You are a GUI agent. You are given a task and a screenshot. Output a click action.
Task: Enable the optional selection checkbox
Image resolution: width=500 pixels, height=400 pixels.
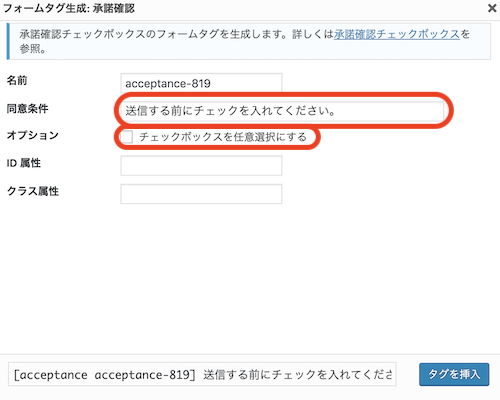(127, 137)
